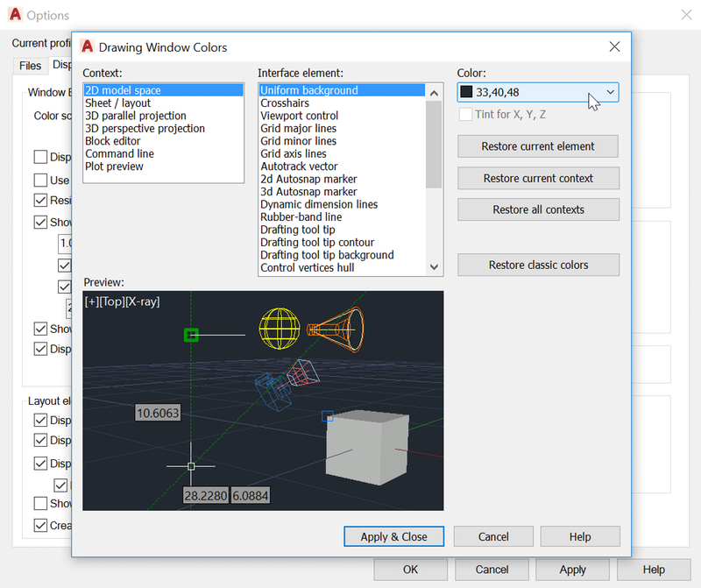Click the [X-ray] visual style label in preview
Viewport: 701px width, 588px height.
click(x=140, y=301)
